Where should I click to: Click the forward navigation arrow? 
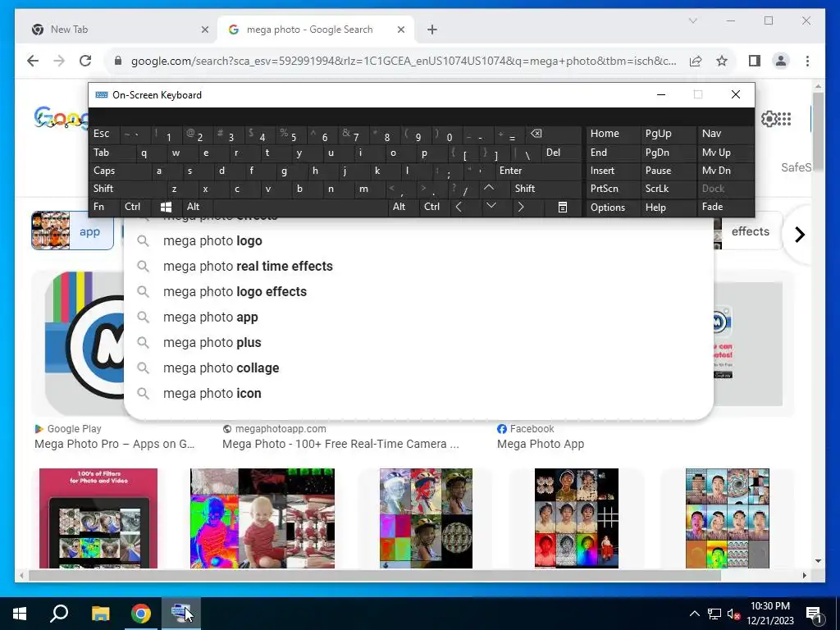pos(59,61)
